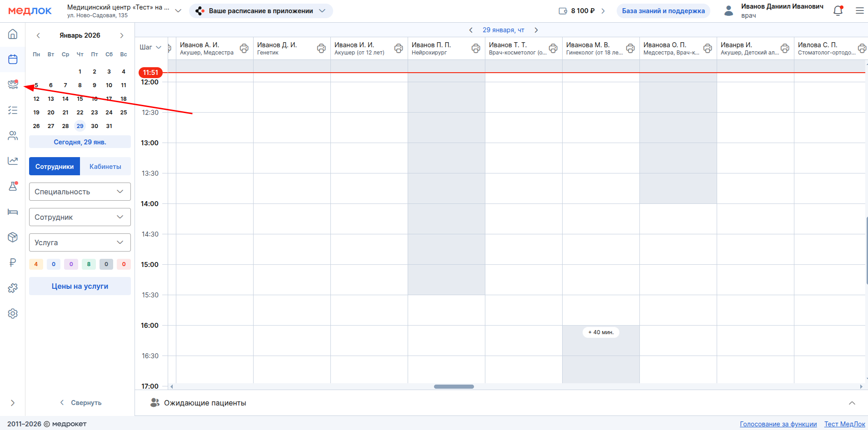Open the task list icon in the sidebar
868x430 pixels.
[x=13, y=110]
